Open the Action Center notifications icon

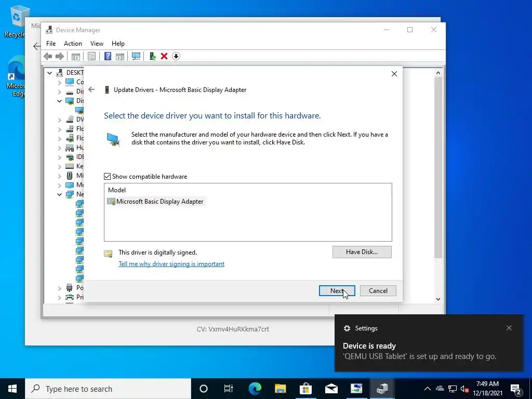click(x=516, y=389)
